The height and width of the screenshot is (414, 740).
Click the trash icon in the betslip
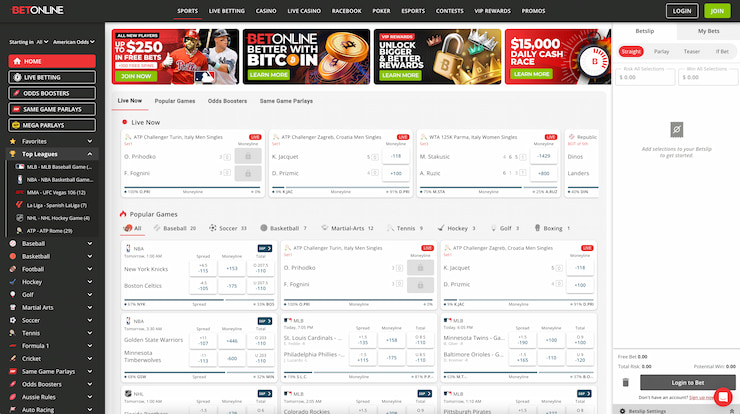(x=626, y=382)
